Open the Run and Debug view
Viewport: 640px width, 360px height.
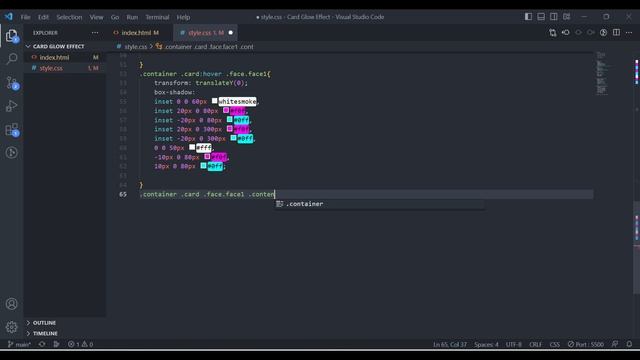(11, 106)
